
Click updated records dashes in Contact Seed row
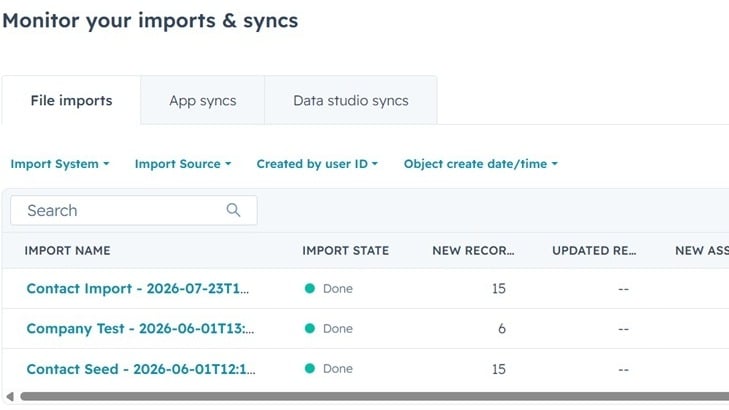click(x=623, y=370)
